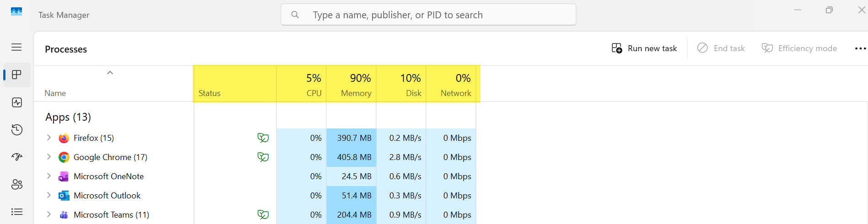The width and height of the screenshot is (868, 224).
Task: Click the End task button
Action: pos(721,48)
